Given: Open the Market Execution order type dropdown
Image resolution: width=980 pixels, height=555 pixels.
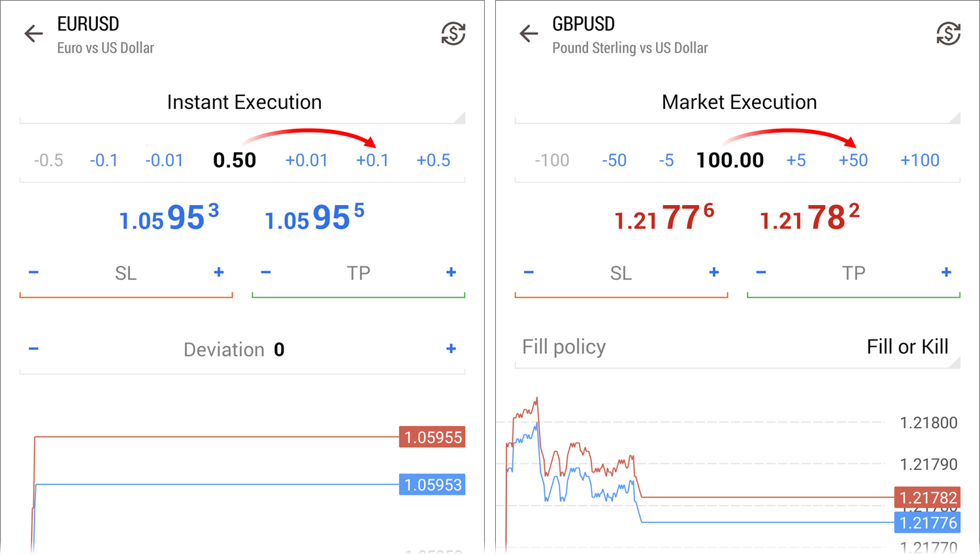Looking at the screenshot, I should 739,102.
